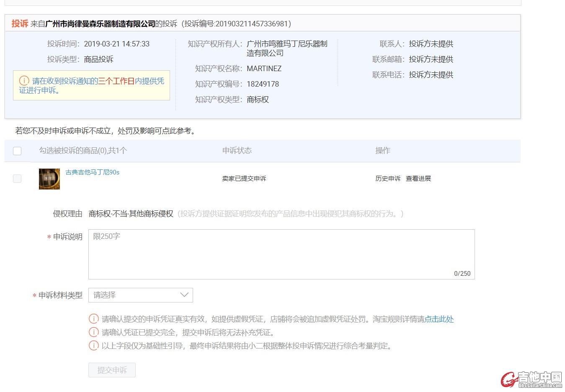Click the info icon beside three-workday notice
Image resolution: width=565 pixels, height=392 pixels.
(24, 81)
